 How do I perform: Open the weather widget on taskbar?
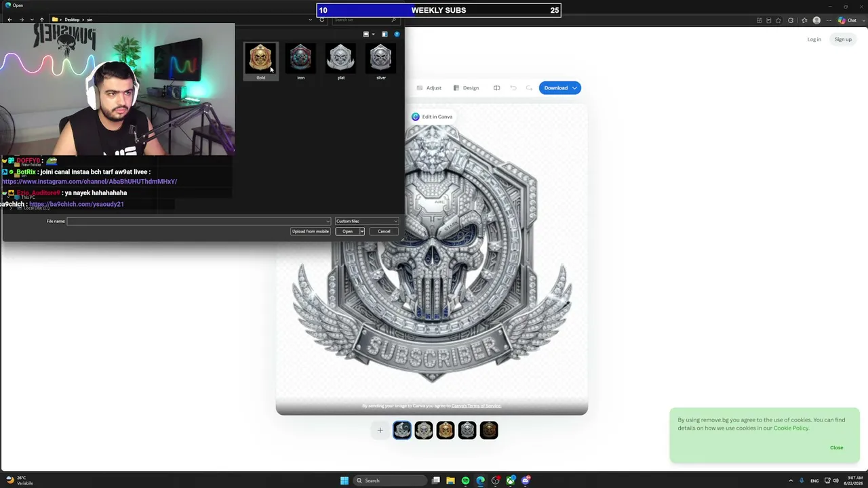pos(19,481)
